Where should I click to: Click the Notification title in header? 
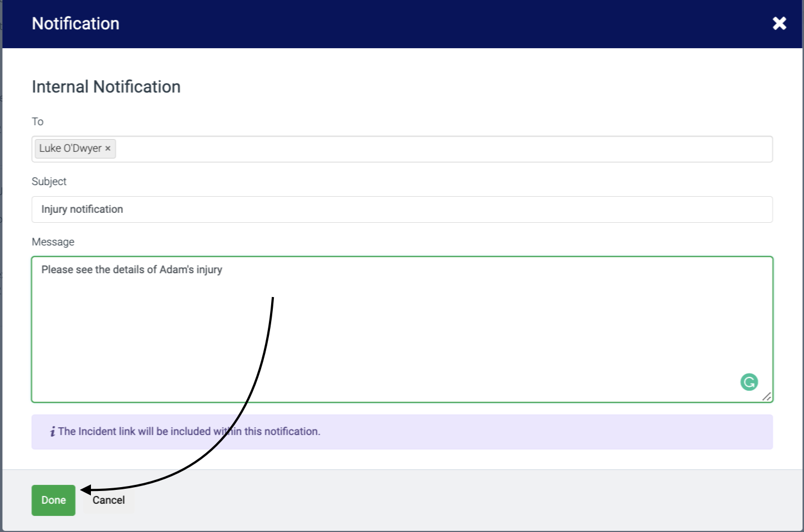click(75, 23)
